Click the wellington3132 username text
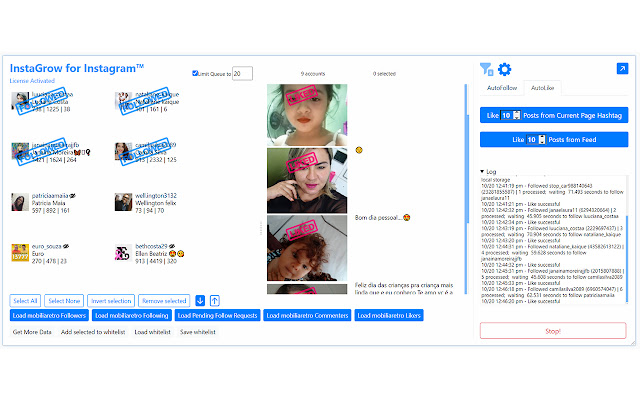Screen dimensions: 640x400 [156, 196]
